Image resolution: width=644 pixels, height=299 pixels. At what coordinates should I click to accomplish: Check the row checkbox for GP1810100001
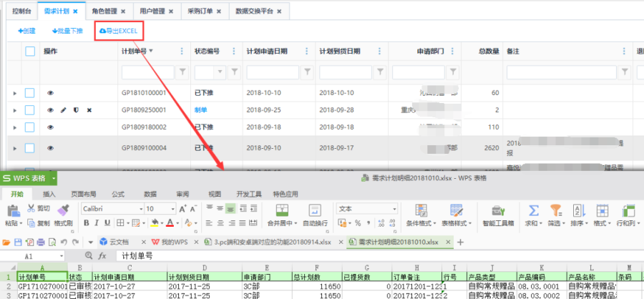[30, 93]
